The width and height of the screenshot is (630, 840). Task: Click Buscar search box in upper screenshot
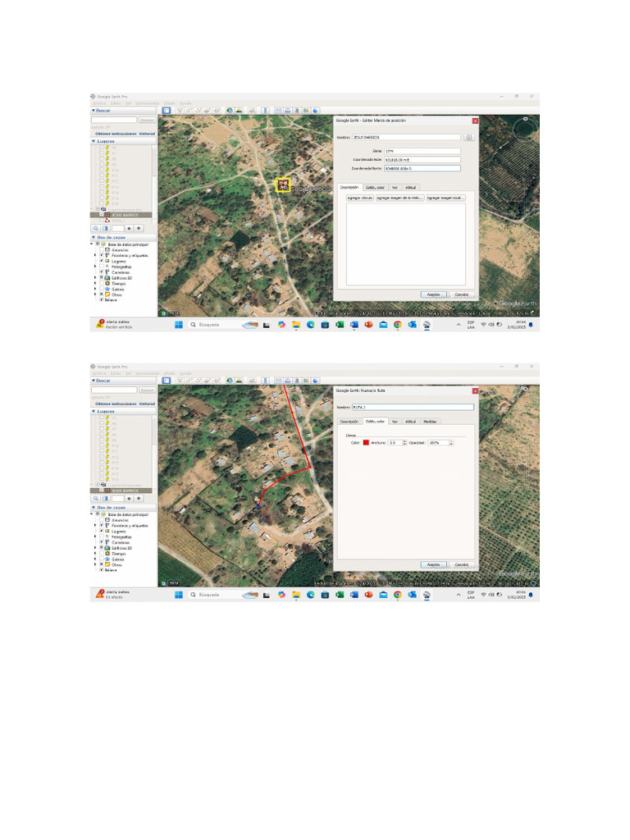[114, 120]
